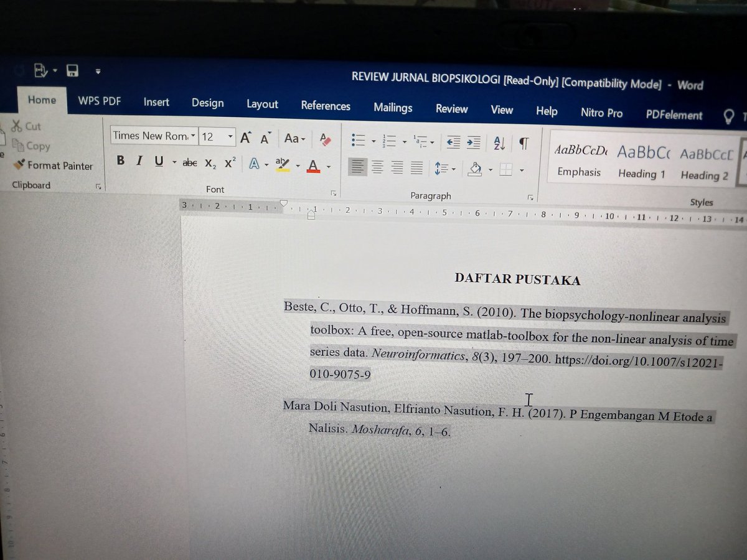Image resolution: width=747 pixels, height=560 pixels.
Task: Apply subscript X2 formatting
Action: [210, 163]
